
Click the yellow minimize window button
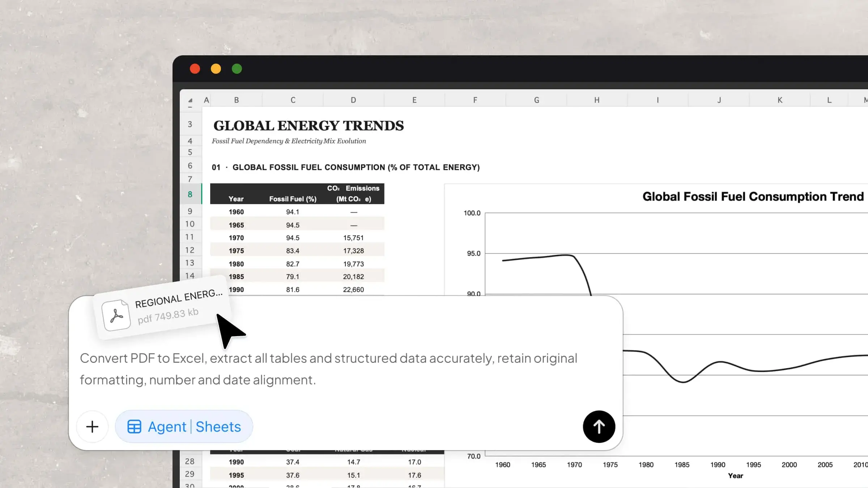pos(216,69)
